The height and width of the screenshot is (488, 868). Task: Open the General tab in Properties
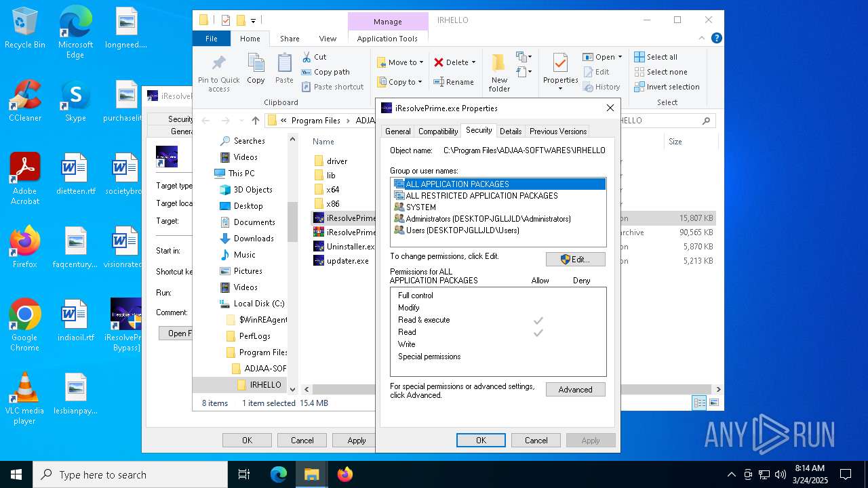tap(397, 131)
